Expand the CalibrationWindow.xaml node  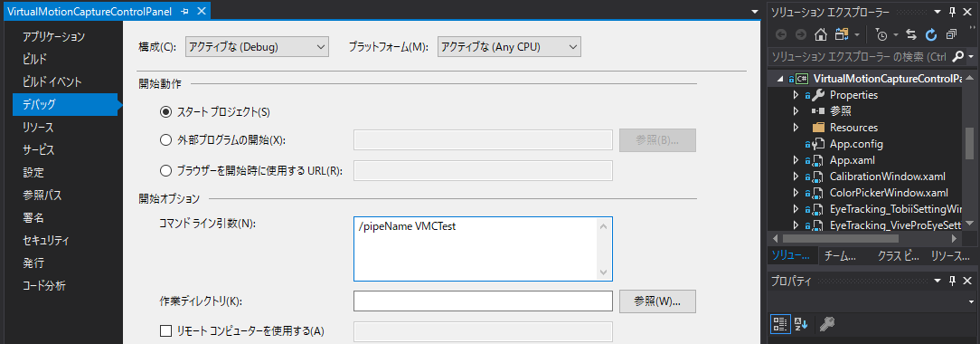tap(796, 177)
